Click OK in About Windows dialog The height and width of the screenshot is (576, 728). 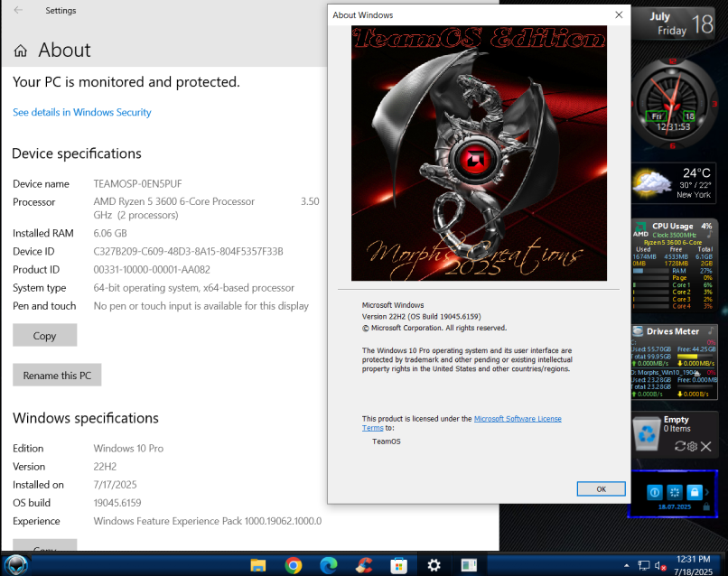[x=602, y=488]
